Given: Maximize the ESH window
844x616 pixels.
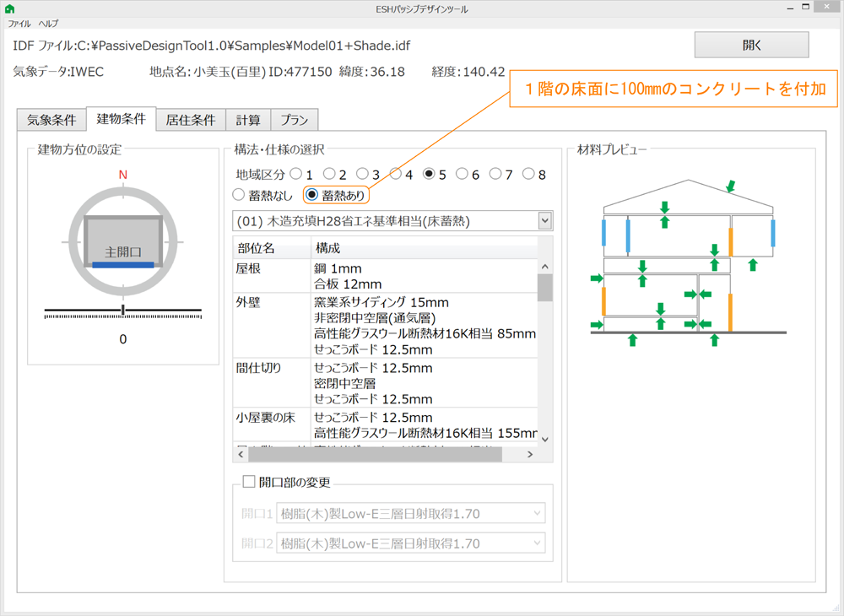Looking at the screenshot, I should click(x=806, y=7).
